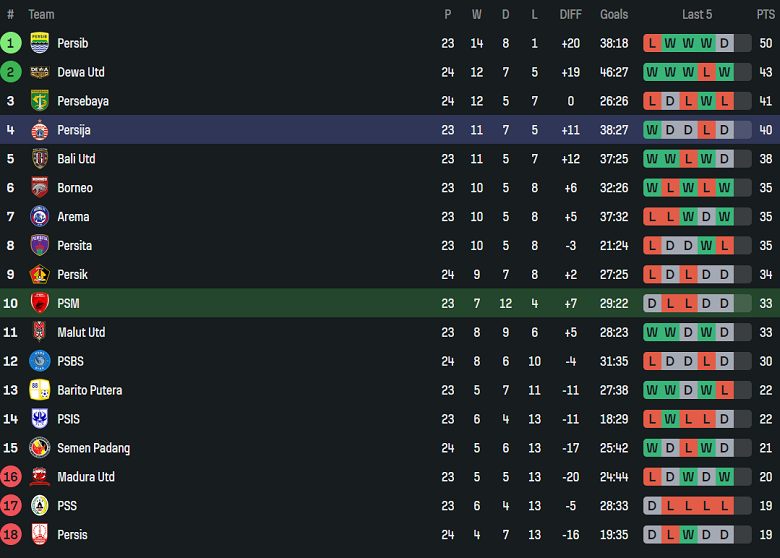Click the Dewa Utd team logo
The height and width of the screenshot is (558, 780).
pyautogui.click(x=40, y=72)
